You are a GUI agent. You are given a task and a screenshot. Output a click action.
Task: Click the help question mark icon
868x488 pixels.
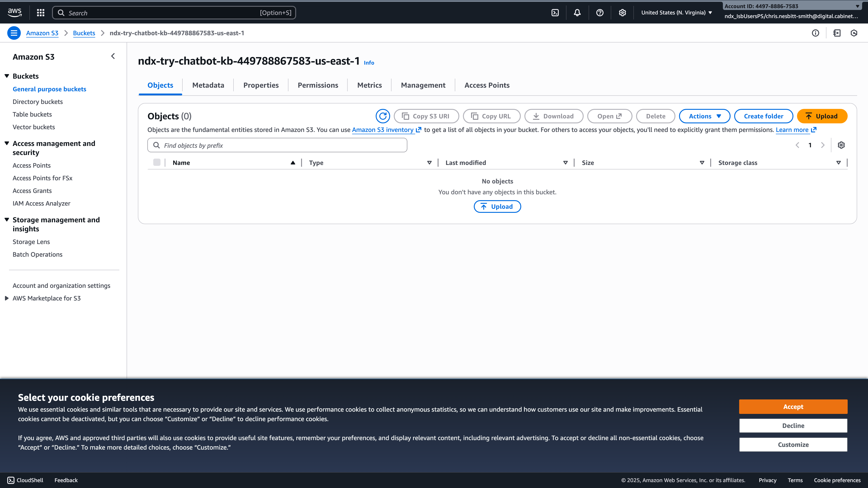coord(599,12)
